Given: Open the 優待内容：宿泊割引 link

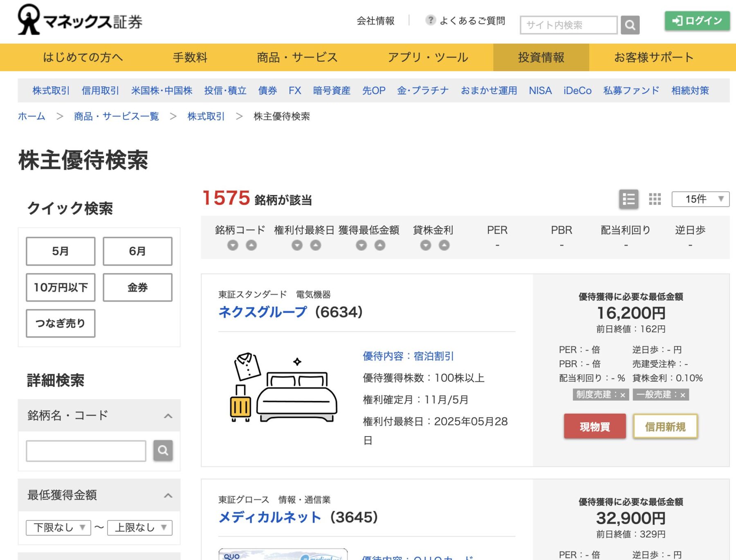Looking at the screenshot, I should [x=408, y=356].
